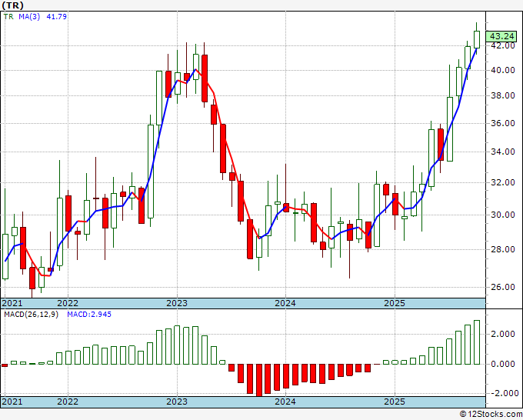Select 2024 on the MACD panel timeline
Screen dimensions: 523x420
click(x=285, y=402)
